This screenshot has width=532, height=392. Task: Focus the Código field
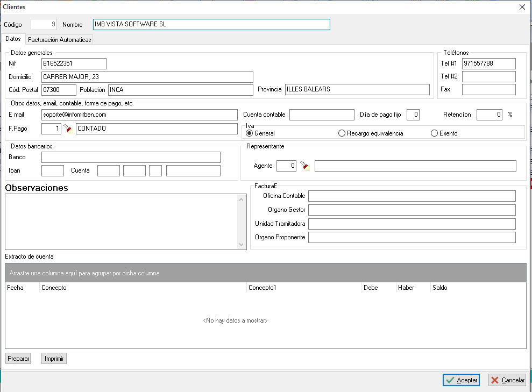44,24
